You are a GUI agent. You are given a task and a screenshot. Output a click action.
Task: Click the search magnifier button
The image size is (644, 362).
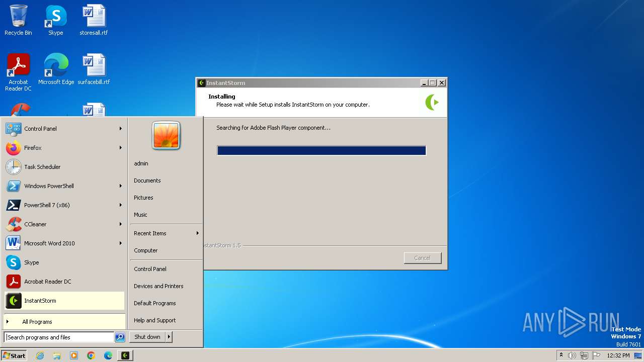[x=120, y=337]
